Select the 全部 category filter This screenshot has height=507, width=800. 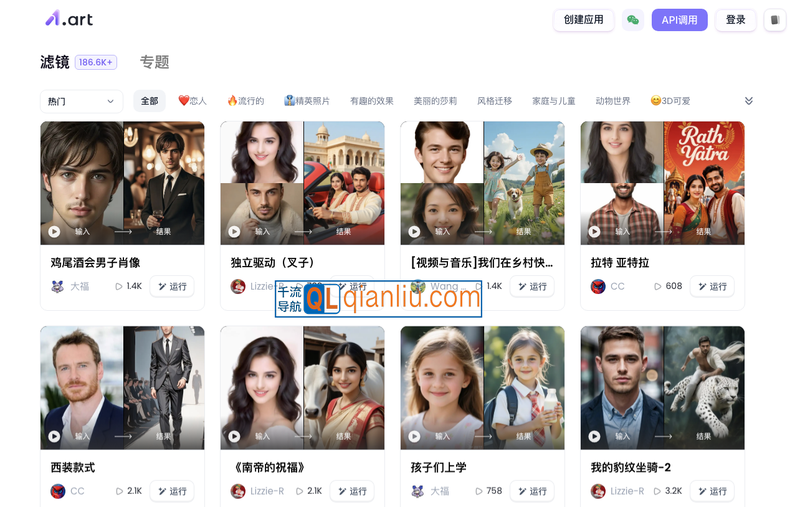[149, 101]
